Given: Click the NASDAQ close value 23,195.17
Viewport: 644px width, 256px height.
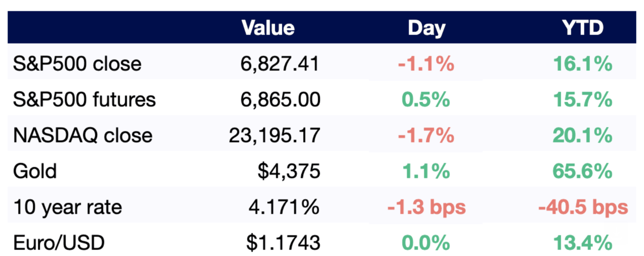Looking at the screenshot, I should tap(274, 135).
